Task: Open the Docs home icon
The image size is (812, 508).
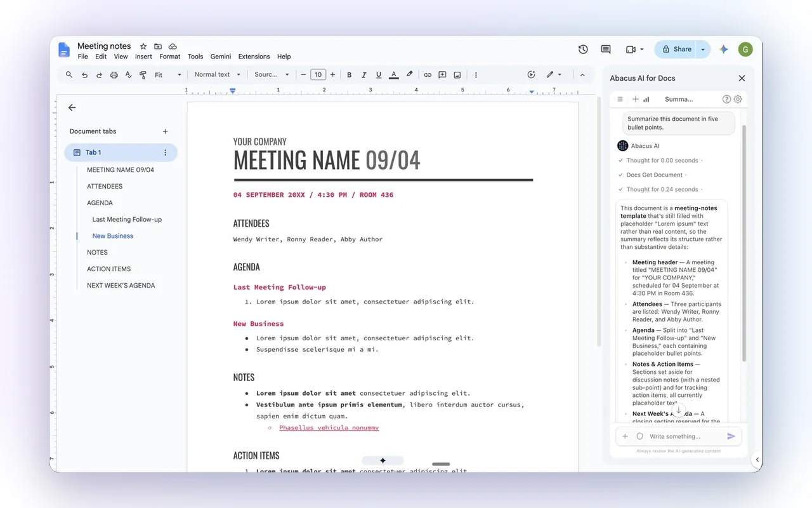Action: 64,50
